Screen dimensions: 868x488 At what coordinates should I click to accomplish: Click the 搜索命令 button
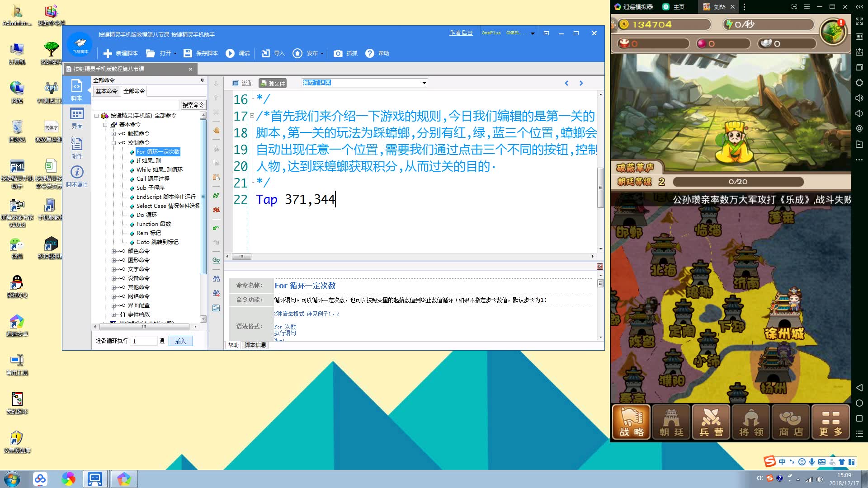(x=193, y=105)
